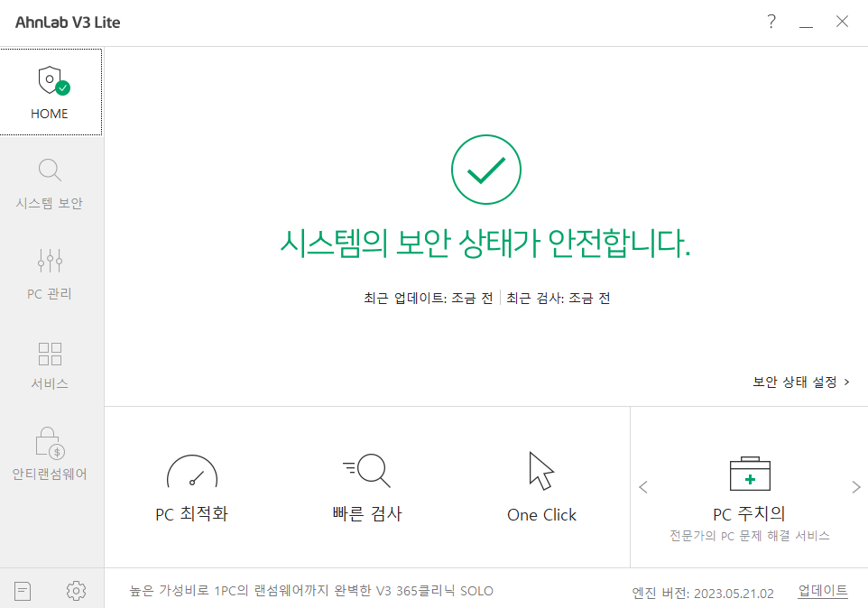Open the help menu via question mark
Viewport: 868px width, 608px height.
pos(771,22)
